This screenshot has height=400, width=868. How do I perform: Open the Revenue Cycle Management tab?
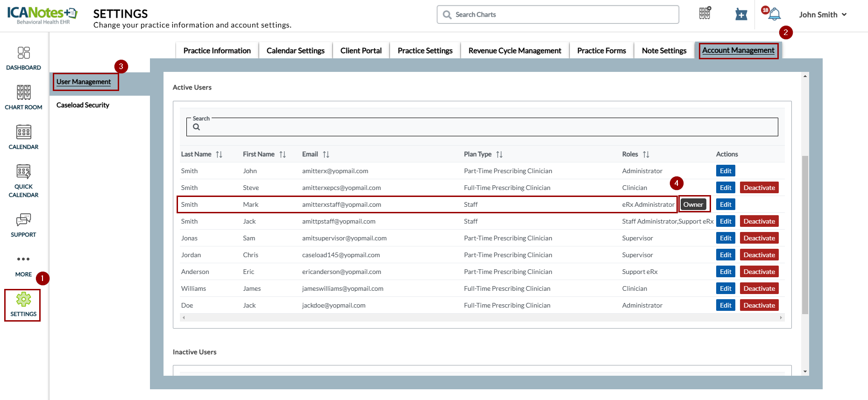pyautogui.click(x=514, y=50)
